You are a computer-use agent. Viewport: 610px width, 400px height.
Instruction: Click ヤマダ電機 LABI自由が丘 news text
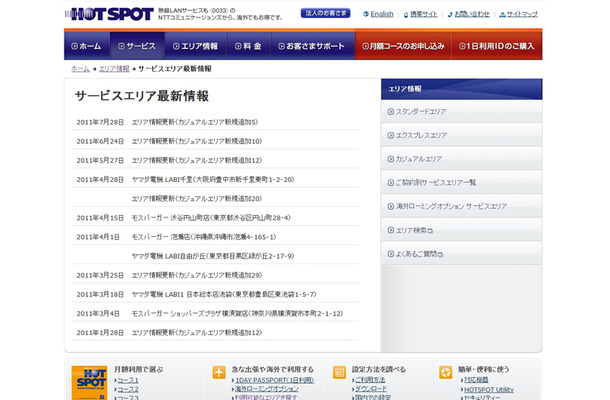coord(213,256)
